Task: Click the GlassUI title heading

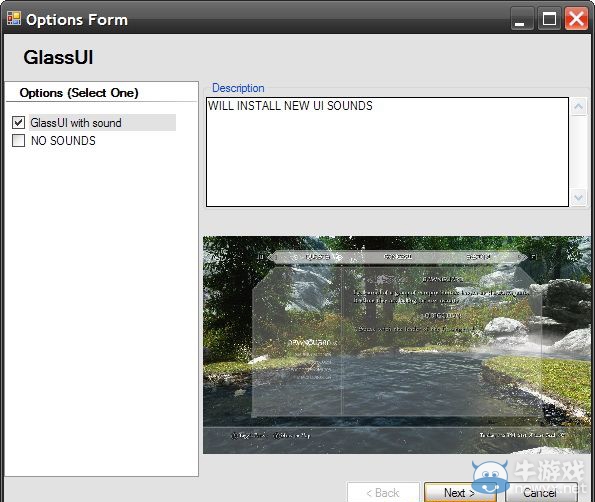Action: (58, 57)
